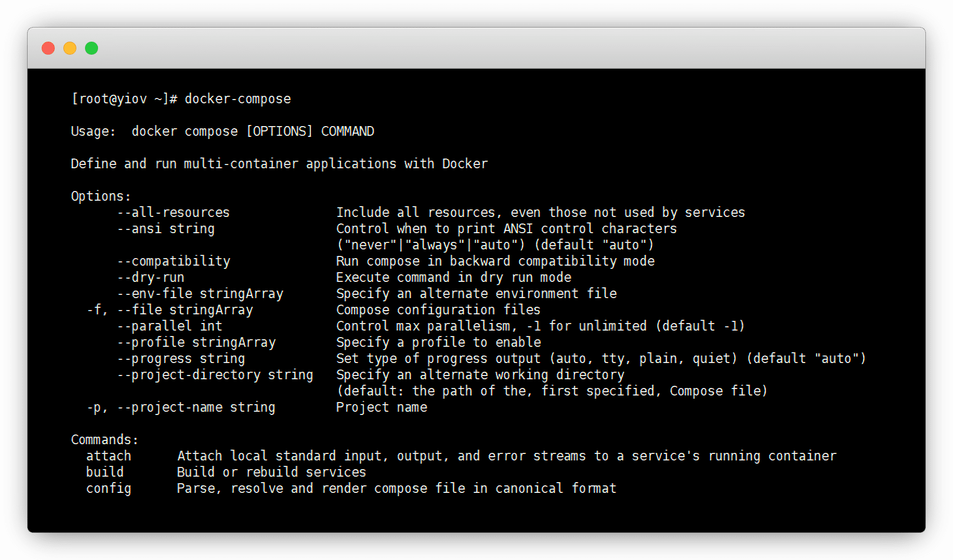Click the [root@yiov ~]# shell prompt
953x560 pixels.
pos(124,99)
